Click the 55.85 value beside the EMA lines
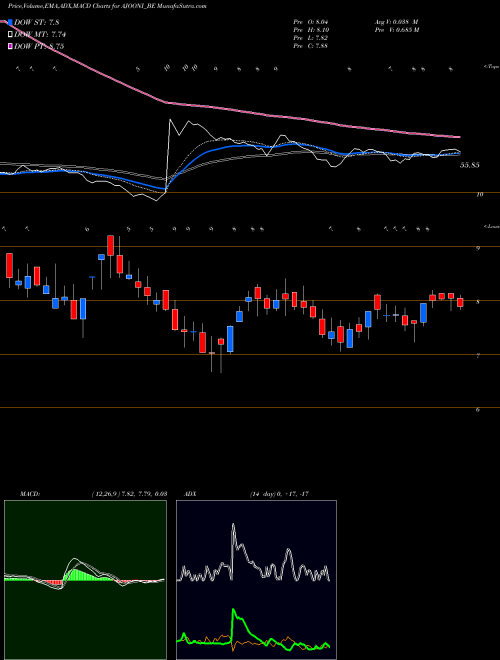The height and width of the screenshot is (660, 500). [470, 166]
